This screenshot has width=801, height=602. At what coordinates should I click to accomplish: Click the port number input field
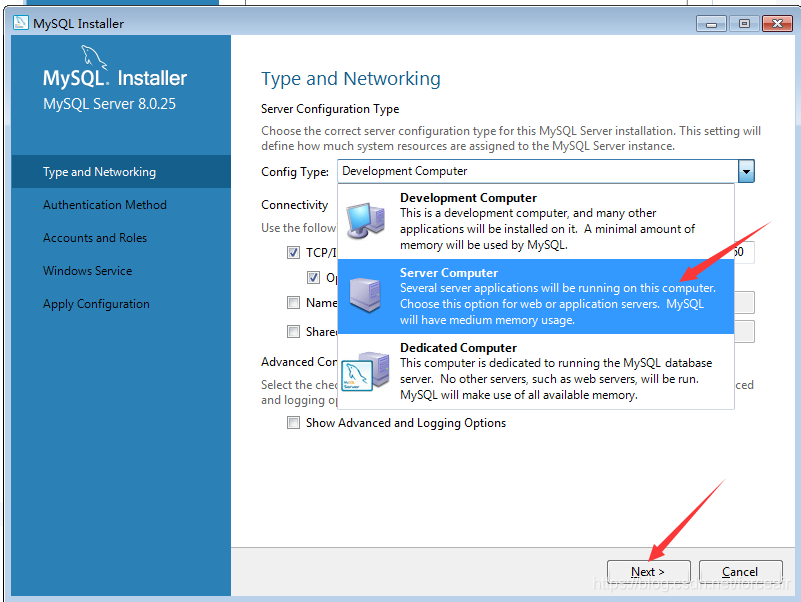tap(744, 252)
